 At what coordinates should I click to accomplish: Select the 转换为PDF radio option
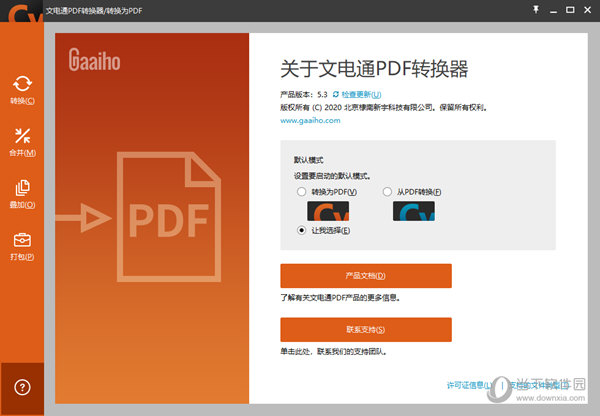(x=302, y=192)
